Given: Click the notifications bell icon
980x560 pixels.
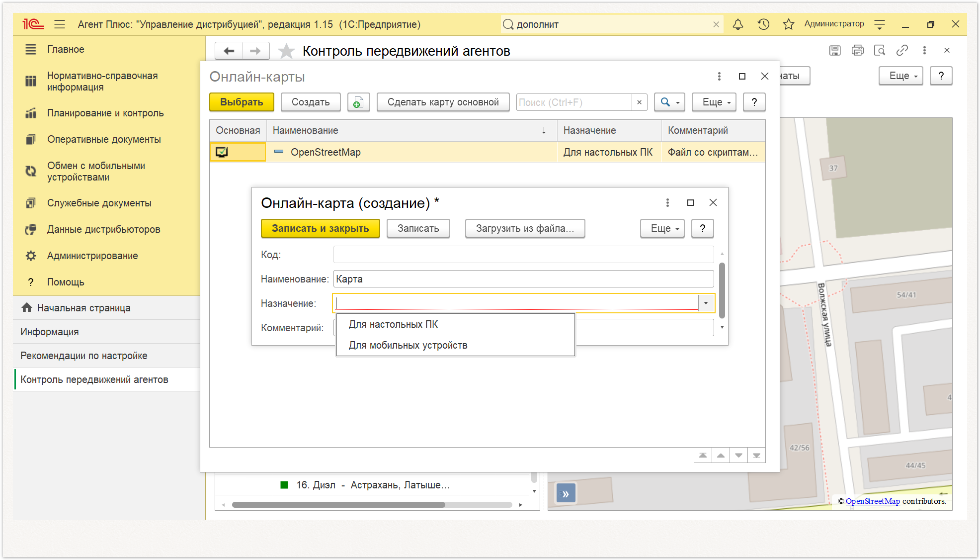Looking at the screenshot, I should [738, 24].
